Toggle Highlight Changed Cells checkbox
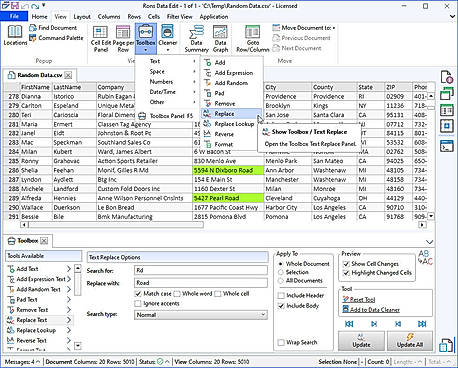This screenshot has height=368, width=458. coord(346,273)
